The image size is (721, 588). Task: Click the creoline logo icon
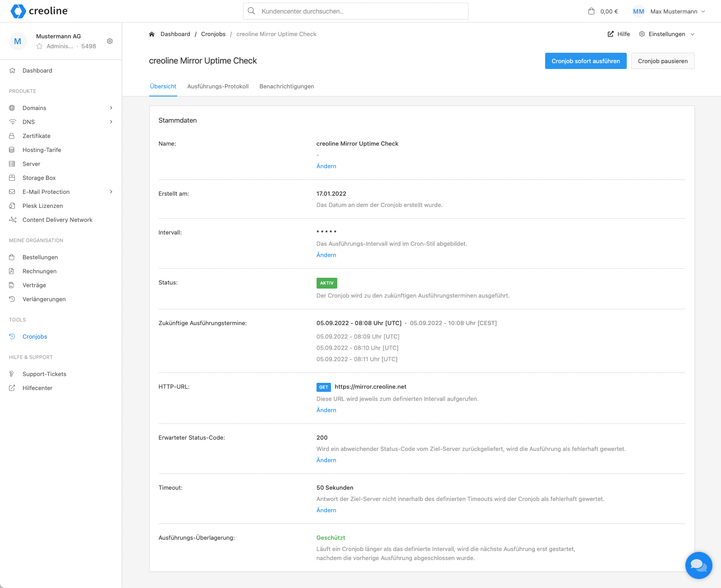[x=18, y=11]
